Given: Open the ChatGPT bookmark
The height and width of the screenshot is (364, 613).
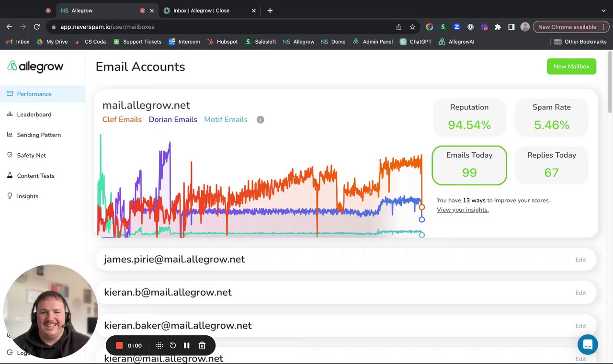Looking at the screenshot, I should (x=416, y=42).
